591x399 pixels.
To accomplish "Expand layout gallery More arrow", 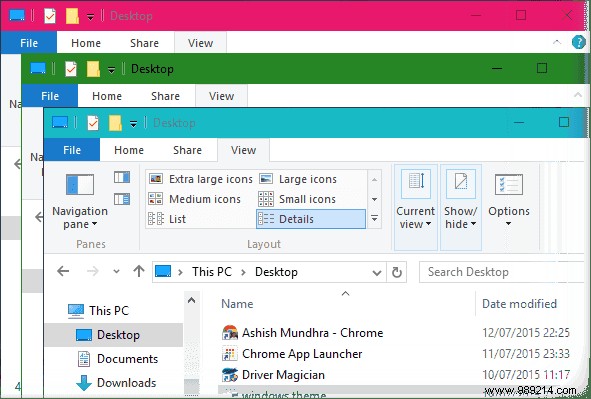I will point(375,219).
